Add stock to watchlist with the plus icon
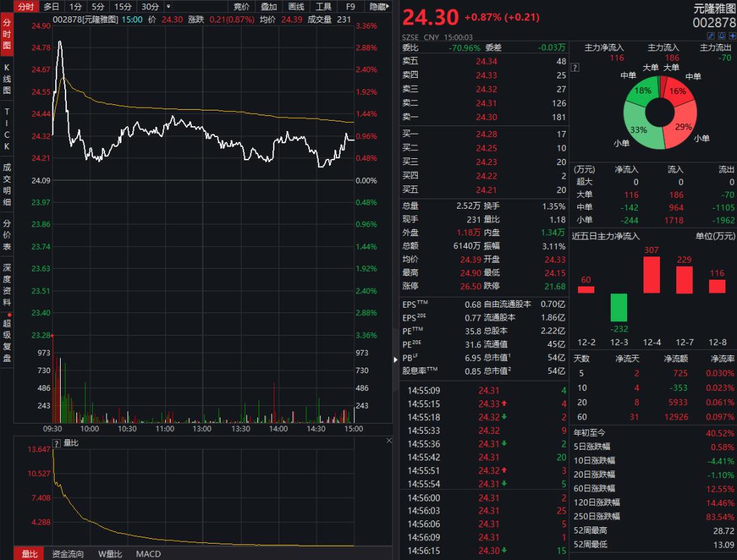This screenshot has width=737, height=560. 732,35
